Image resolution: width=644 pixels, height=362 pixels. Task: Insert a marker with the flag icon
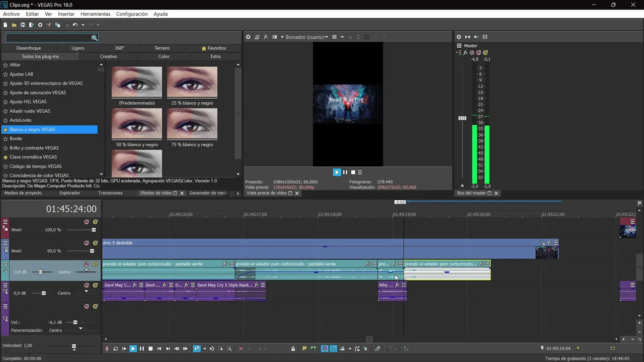tap(304, 348)
